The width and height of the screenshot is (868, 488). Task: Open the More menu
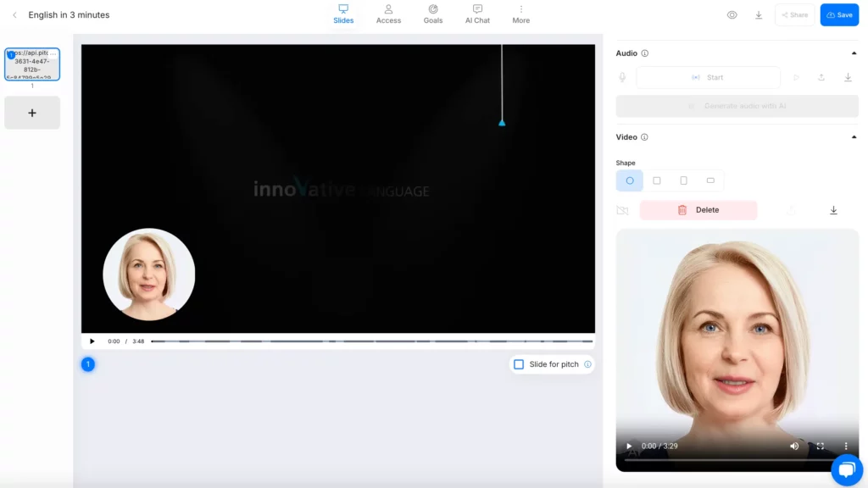(x=520, y=14)
